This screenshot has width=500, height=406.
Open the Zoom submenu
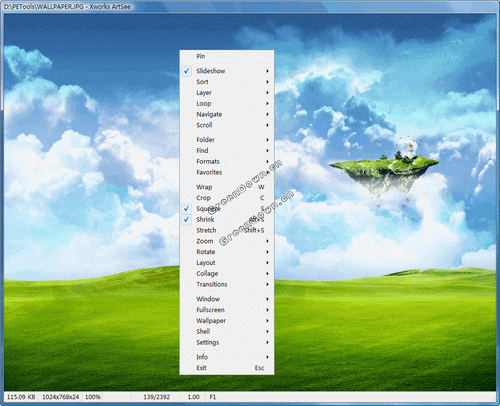(227, 241)
